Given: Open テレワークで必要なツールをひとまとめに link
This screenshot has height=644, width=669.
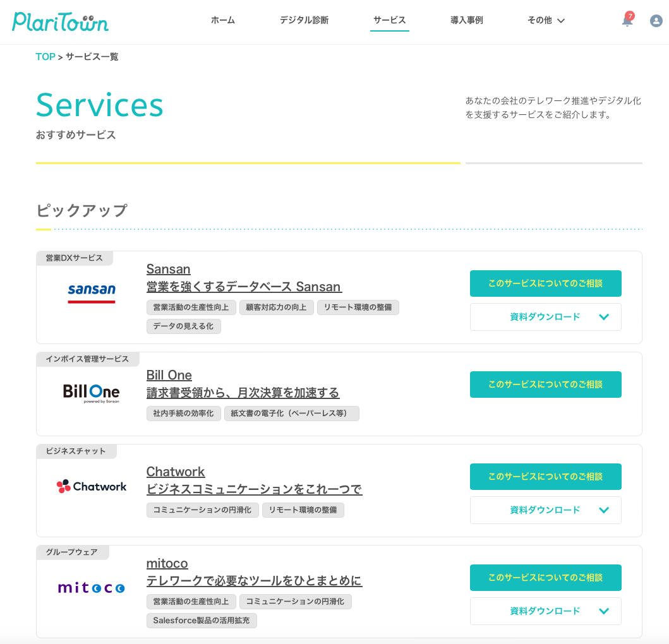Looking at the screenshot, I should (255, 581).
